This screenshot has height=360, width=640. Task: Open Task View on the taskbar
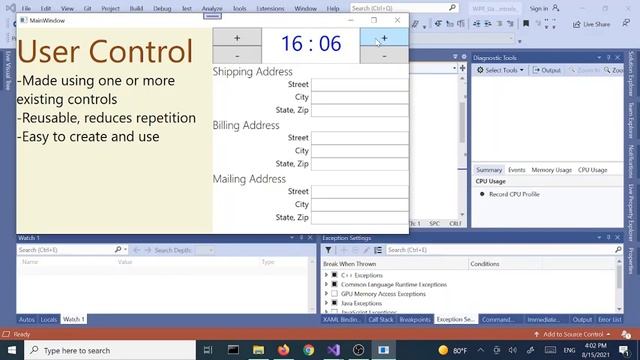click(x=208, y=350)
